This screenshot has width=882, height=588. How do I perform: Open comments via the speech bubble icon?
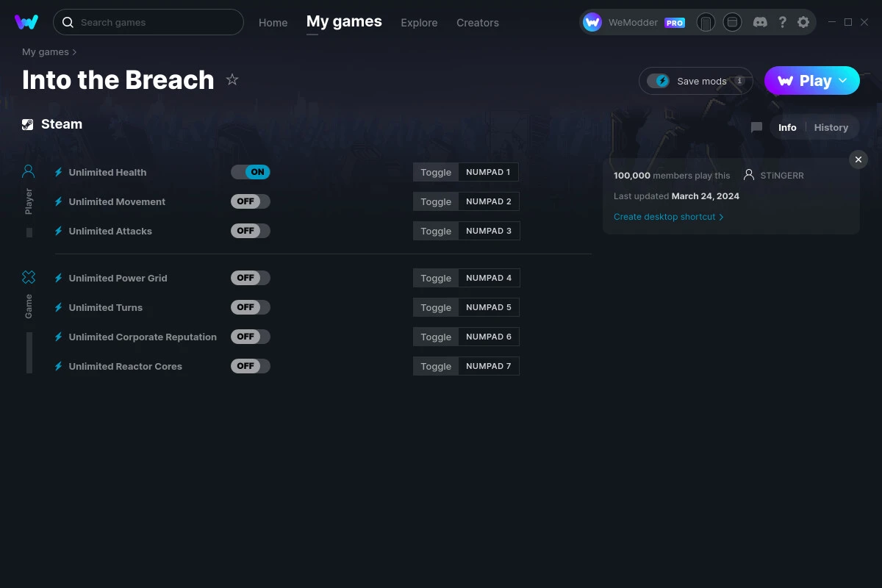756,127
